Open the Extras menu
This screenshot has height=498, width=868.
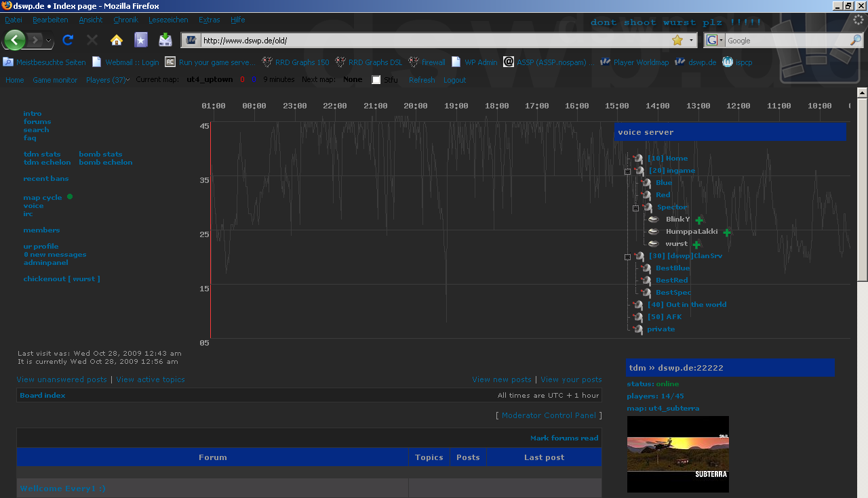(x=209, y=20)
